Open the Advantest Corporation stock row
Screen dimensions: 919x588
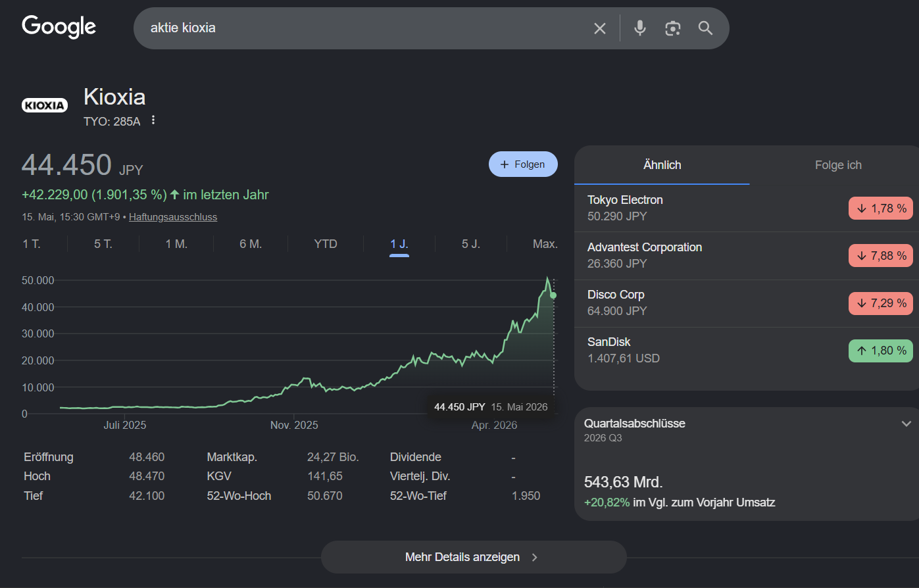pos(747,256)
